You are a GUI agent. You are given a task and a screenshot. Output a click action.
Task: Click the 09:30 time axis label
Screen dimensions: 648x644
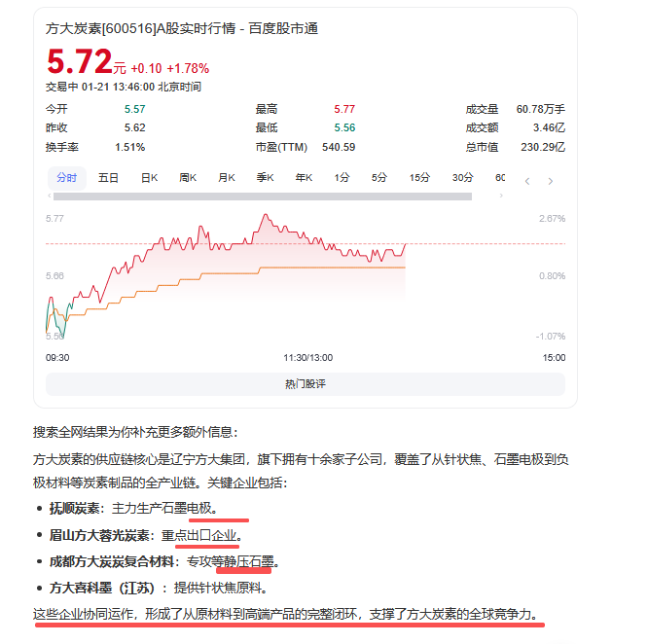[57, 358]
